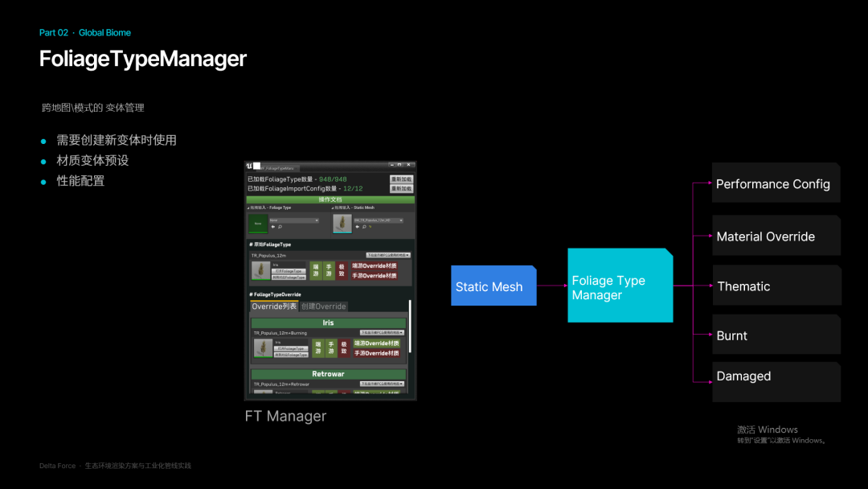Click the Performance Config box

pos(776,183)
